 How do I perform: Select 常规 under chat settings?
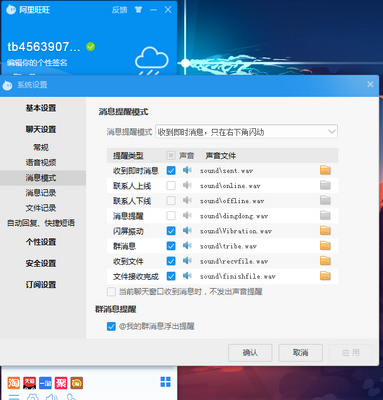pos(41,147)
